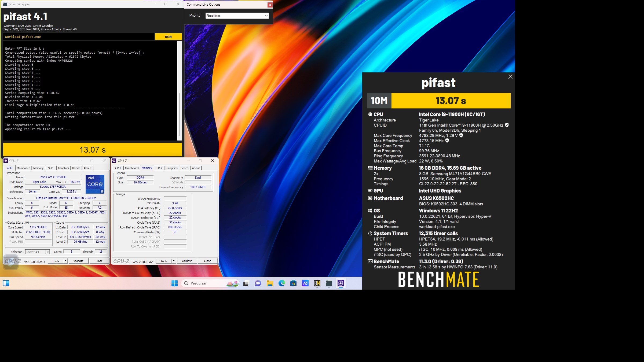Select Graphics tab in left CPU-Z
The image size is (644, 362).
(64, 168)
